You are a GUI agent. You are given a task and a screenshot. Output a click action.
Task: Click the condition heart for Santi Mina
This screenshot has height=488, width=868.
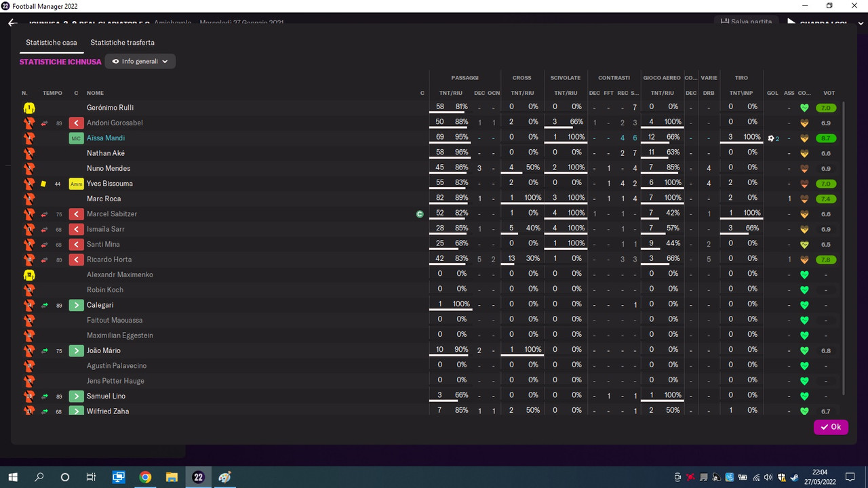[804, 245]
